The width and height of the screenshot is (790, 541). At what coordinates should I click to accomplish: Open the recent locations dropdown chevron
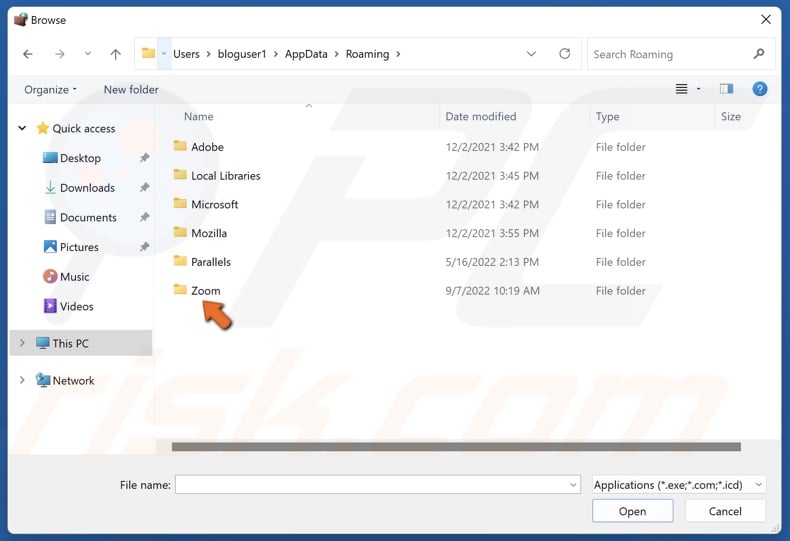pyautogui.click(x=88, y=53)
